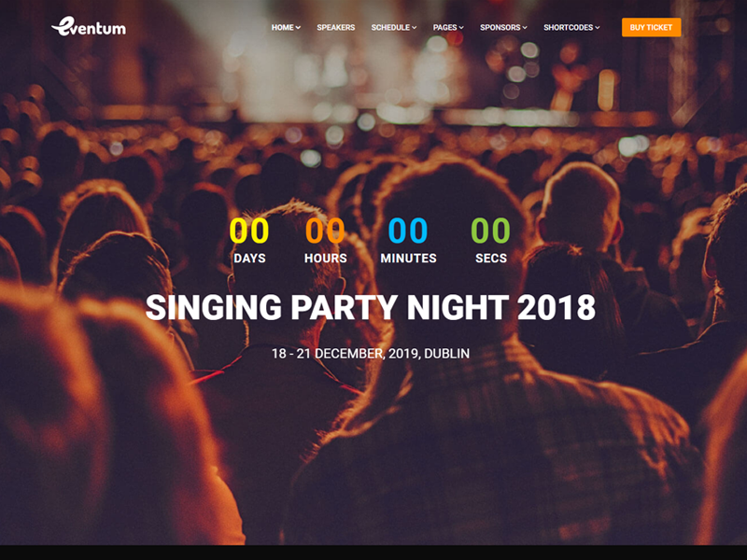Click the orange Hours countdown number
Screen dimensions: 747x560
325,231
